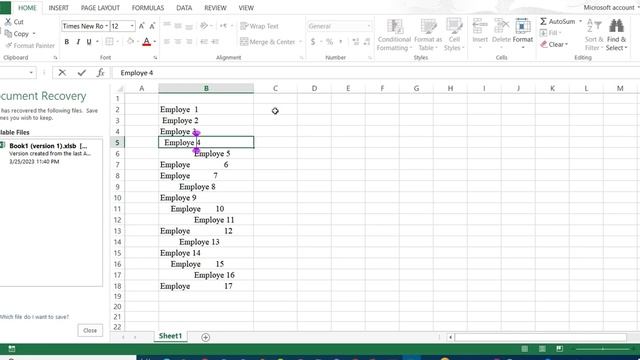Image resolution: width=640 pixels, height=360 pixels.
Task: Click AutoSum
Action: (558, 21)
